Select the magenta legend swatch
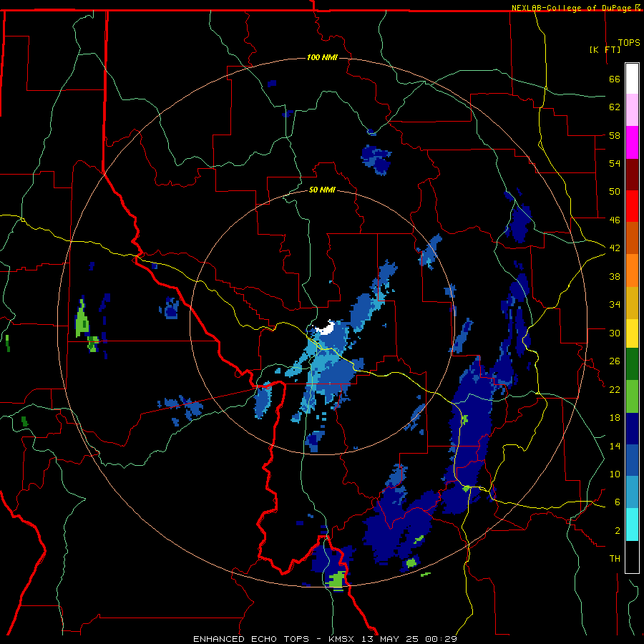 [632, 142]
